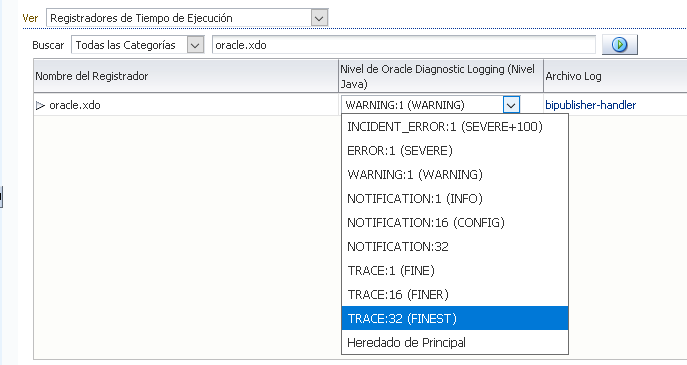Click the Nombre del Registrador column header
This screenshot has height=365, width=687.
point(186,76)
